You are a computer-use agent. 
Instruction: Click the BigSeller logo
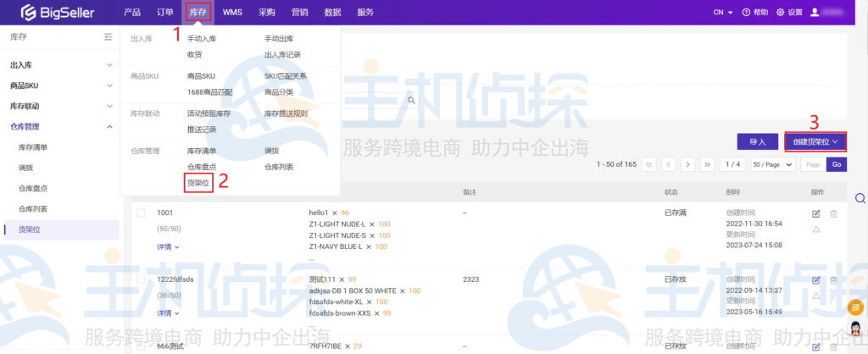[x=58, y=12]
